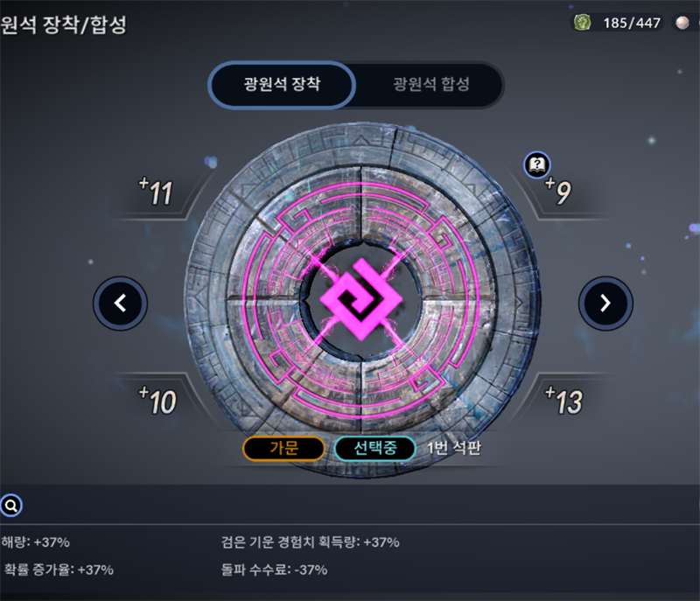Select the +10 slot at lower left
The image size is (700, 601).
point(157,400)
